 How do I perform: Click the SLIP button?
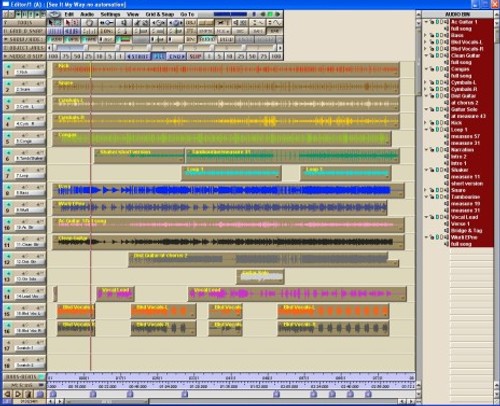tap(195, 56)
